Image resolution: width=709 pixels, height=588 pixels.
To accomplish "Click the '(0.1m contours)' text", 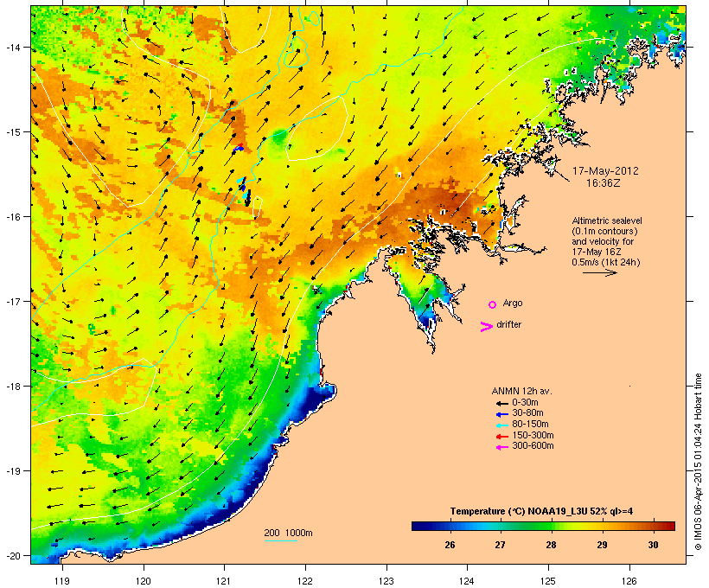I will point(604,231).
